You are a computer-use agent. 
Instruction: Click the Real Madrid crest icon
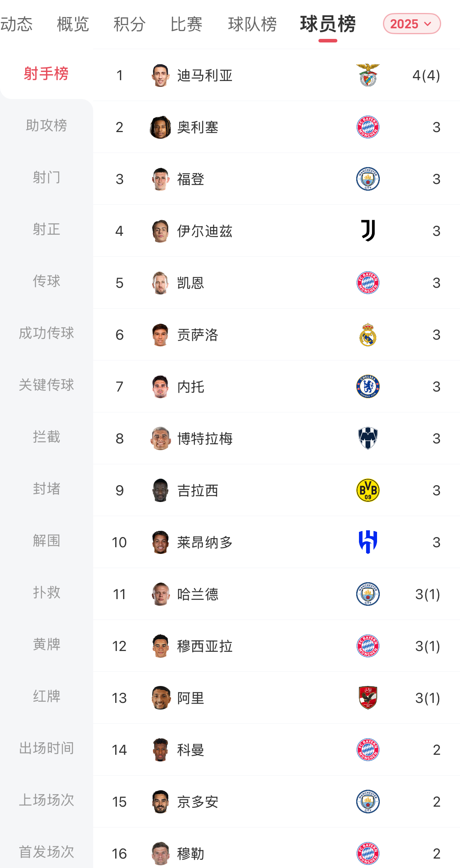pyautogui.click(x=368, y=335)
